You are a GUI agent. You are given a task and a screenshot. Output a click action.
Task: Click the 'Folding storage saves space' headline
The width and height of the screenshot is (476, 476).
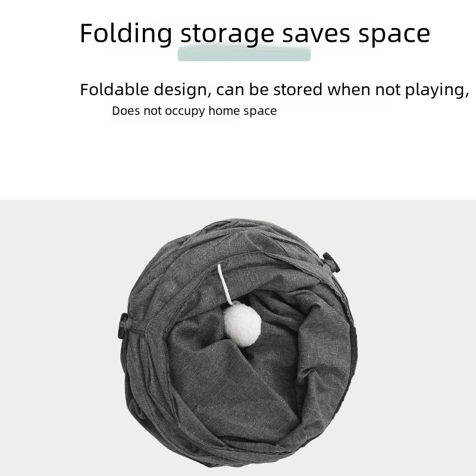[x=255, y=34]
